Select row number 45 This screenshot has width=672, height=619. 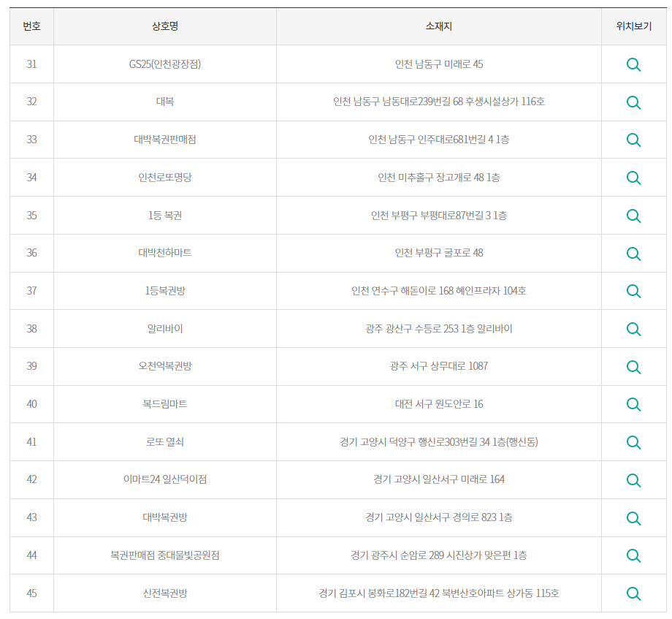[31, 593]
